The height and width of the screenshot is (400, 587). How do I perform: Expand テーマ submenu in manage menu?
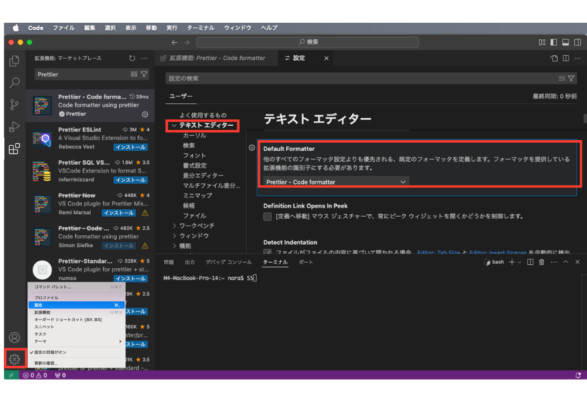pos(76,341)
